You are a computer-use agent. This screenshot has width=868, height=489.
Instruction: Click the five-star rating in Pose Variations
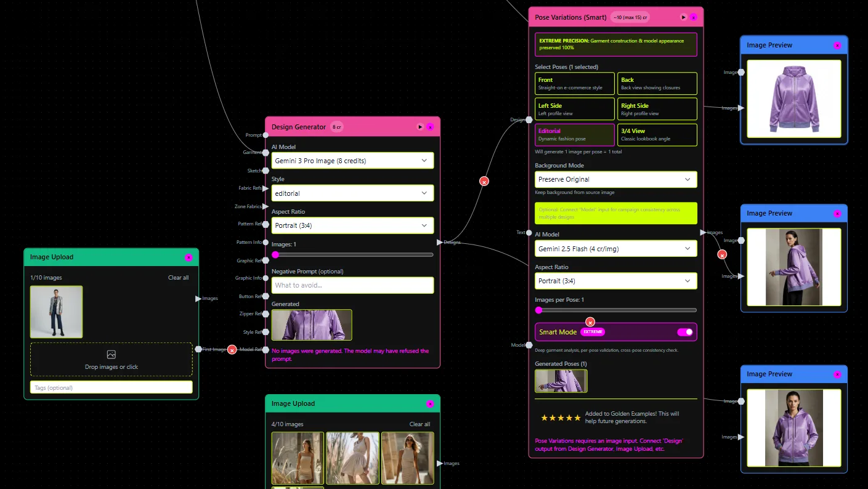coord(561,418)
